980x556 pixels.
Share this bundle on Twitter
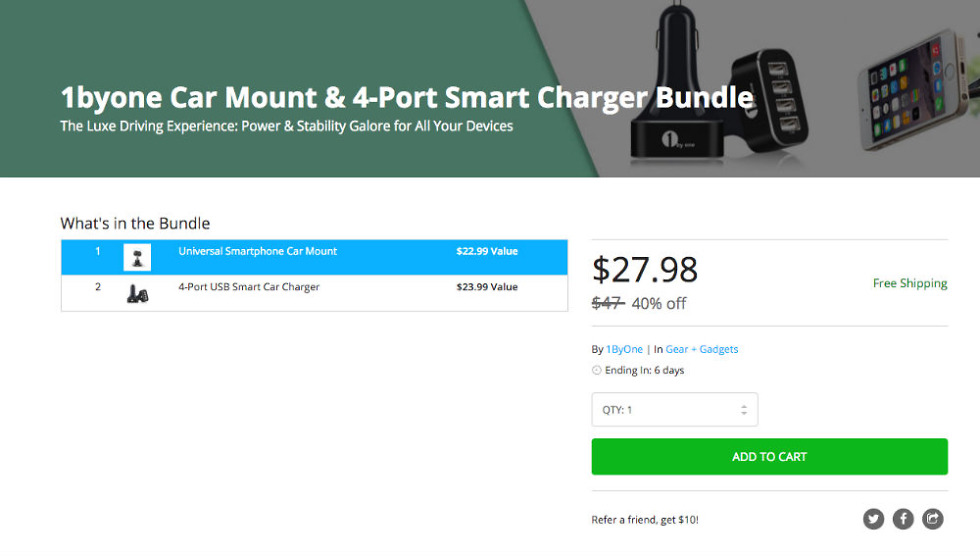(x=874, y=518)
